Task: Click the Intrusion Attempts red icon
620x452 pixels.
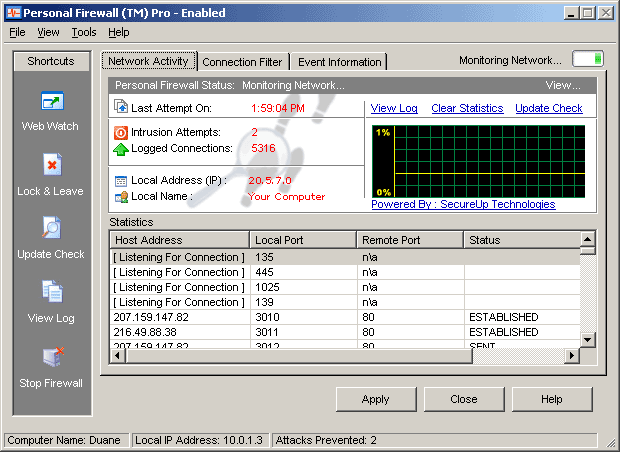Action: click(121, 132)
